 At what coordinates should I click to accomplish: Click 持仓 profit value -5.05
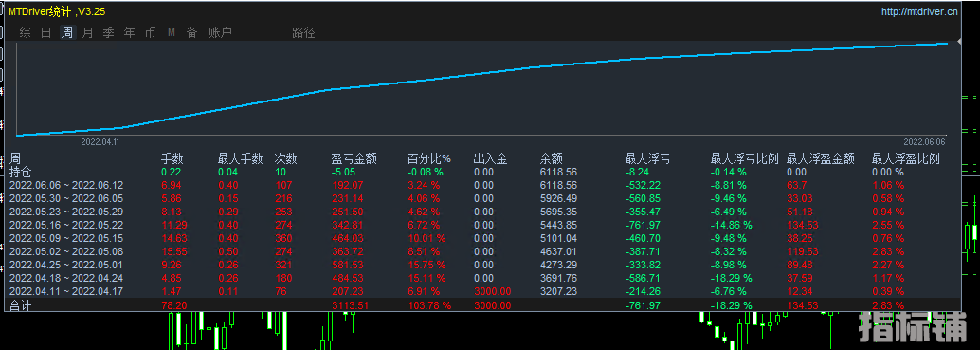(343, 172)
